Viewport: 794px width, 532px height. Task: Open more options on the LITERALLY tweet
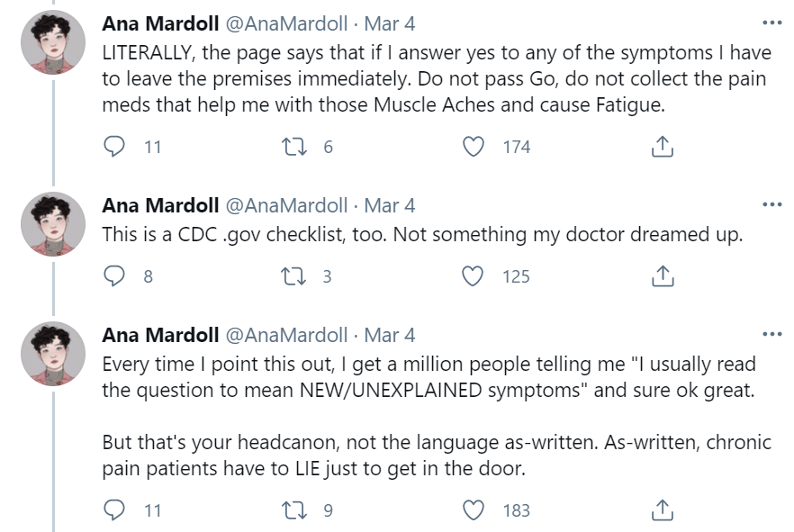[x=771, y=23]
